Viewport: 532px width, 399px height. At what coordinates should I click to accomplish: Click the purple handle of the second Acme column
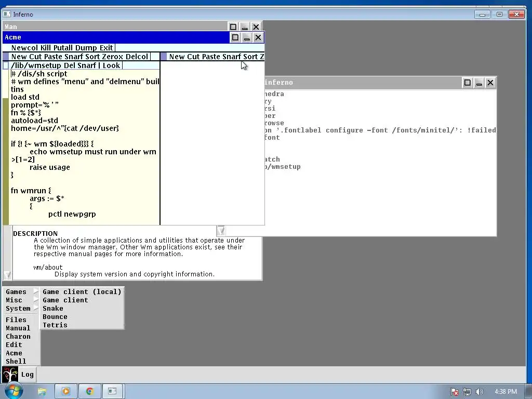click(x=164, y=56)
